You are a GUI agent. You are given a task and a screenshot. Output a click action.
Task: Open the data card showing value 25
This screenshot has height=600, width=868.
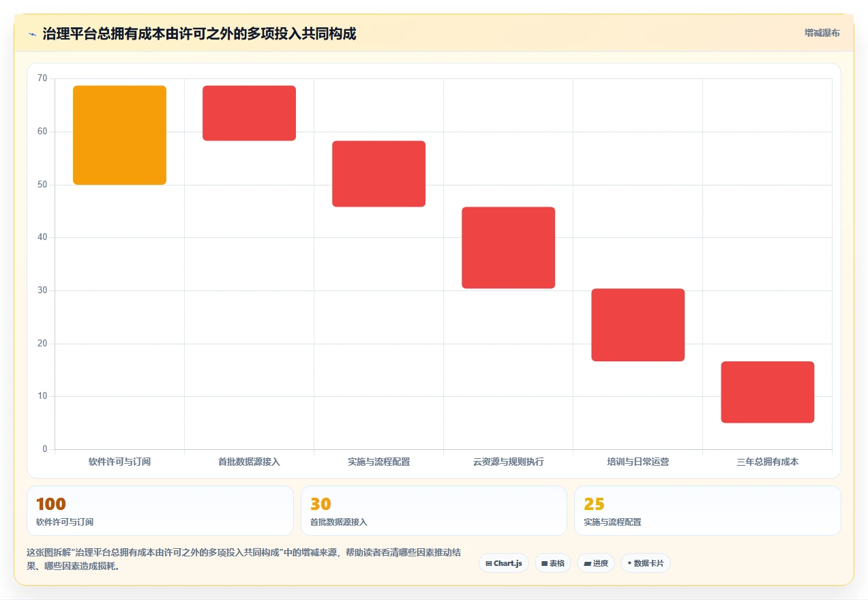pos(708,511)
